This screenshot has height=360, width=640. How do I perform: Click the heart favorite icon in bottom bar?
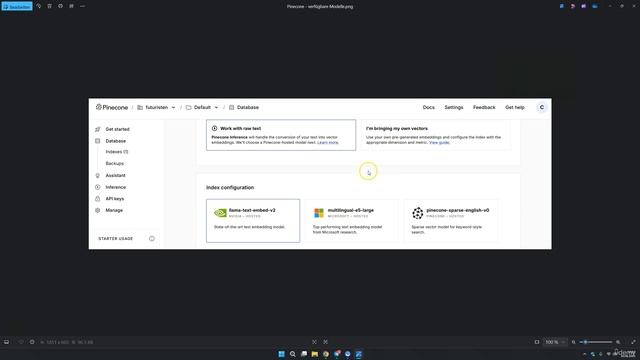click(x=21, y=342)
